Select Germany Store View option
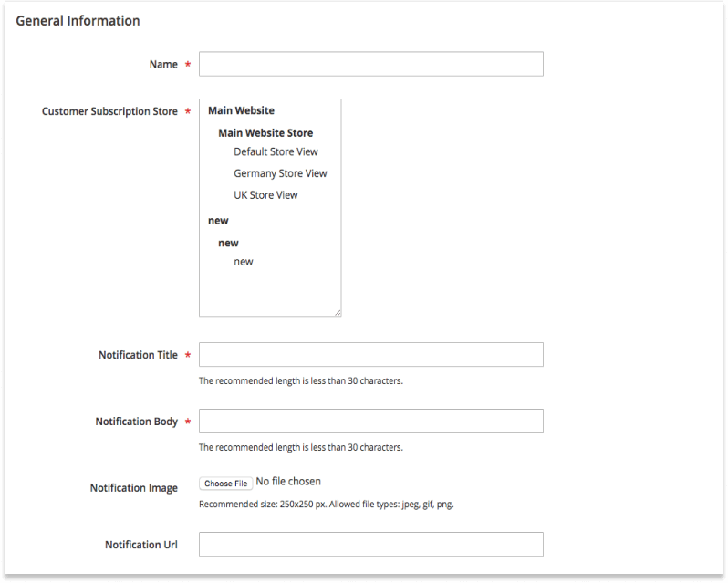This screenshot has width=728, height=583. [280, 173]
